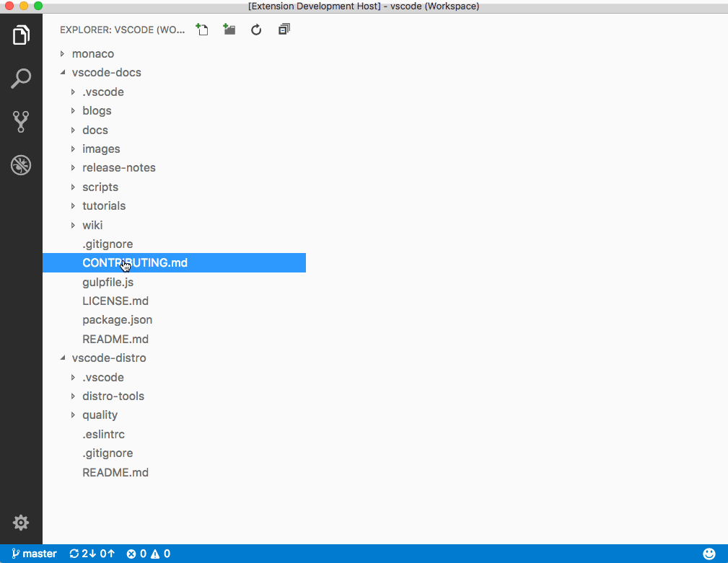
Task: Select LICENSE.md under vscode-docs
Action: point(115,301)
